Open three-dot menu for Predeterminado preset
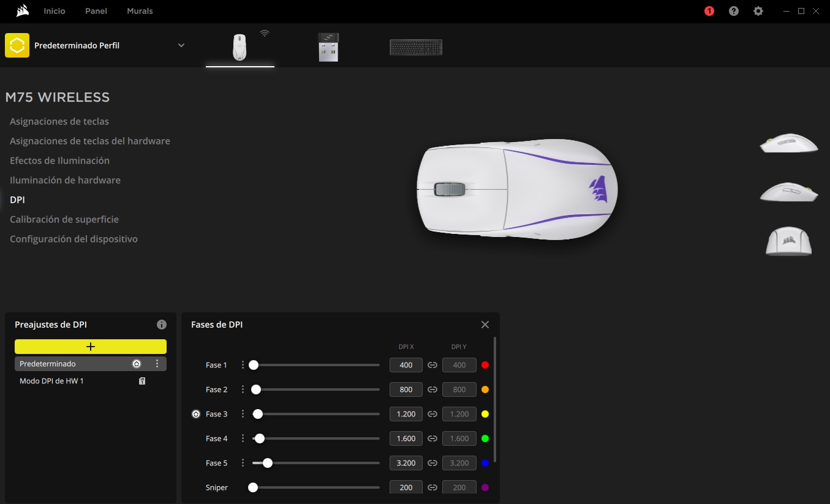Image resolution: width=830 pixels, height=504 pixels. 157,364
